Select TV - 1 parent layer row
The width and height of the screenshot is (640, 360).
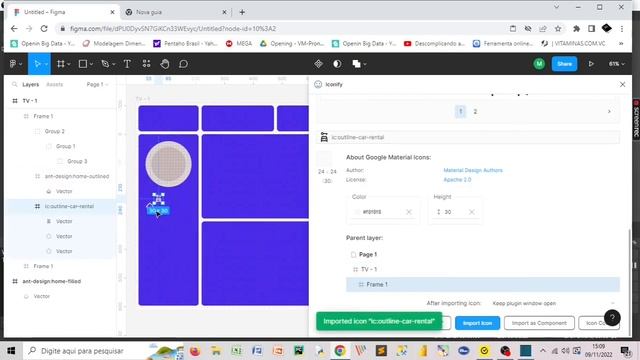[x=483, y=269]
